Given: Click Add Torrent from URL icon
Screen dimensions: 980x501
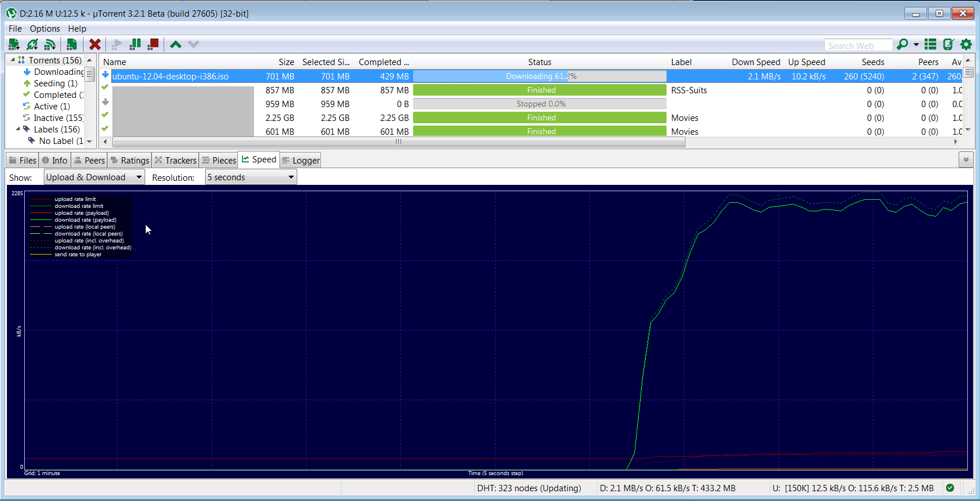Looking at the screenshot, I should [32, 44].
